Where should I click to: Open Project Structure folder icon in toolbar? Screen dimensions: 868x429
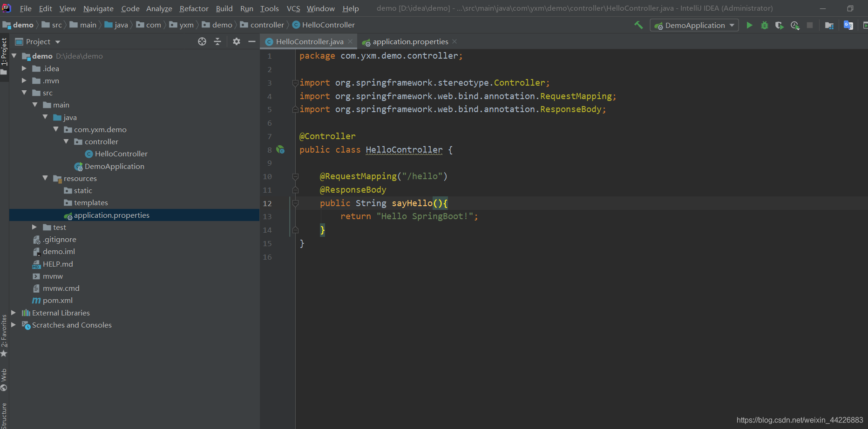(829, 25)
